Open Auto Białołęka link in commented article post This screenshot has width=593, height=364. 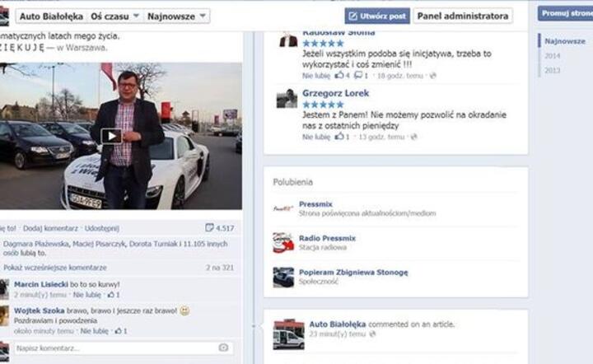(x=338, y=324)
